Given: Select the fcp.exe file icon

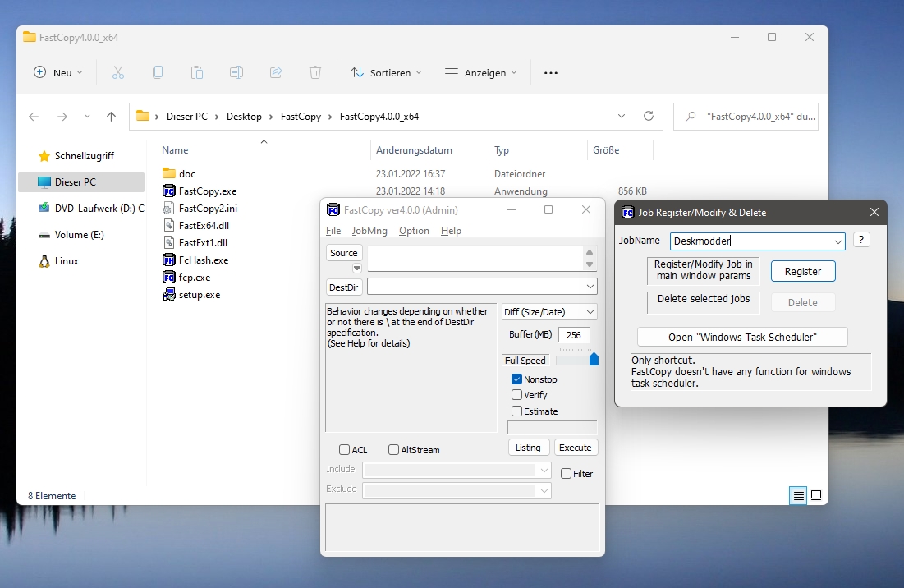Looking at the screenshot, I should click(x=169, y=278).
